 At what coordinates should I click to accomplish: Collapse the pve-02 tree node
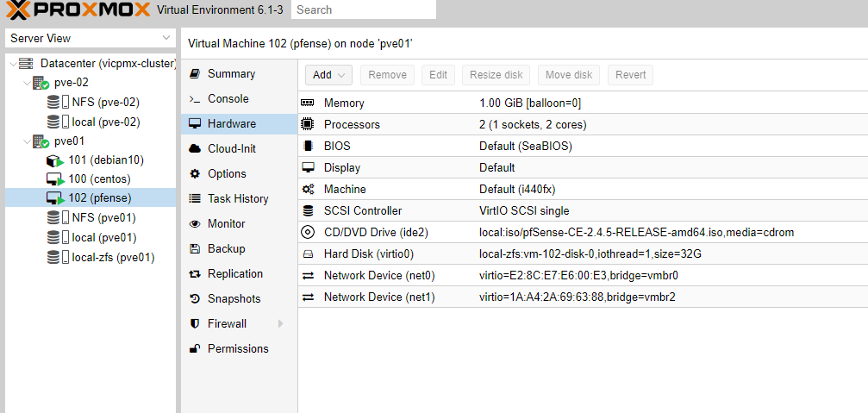pyautogui.click(x=27, y=83)
